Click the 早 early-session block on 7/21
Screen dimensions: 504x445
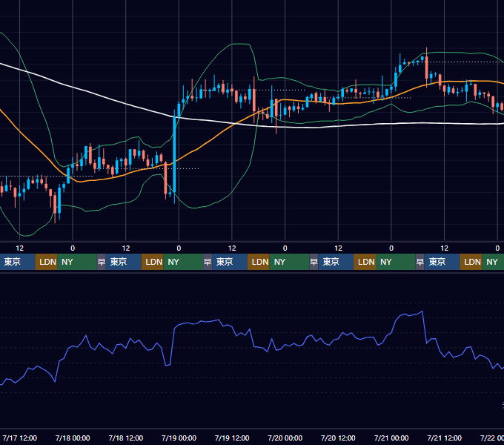(420, 262)
